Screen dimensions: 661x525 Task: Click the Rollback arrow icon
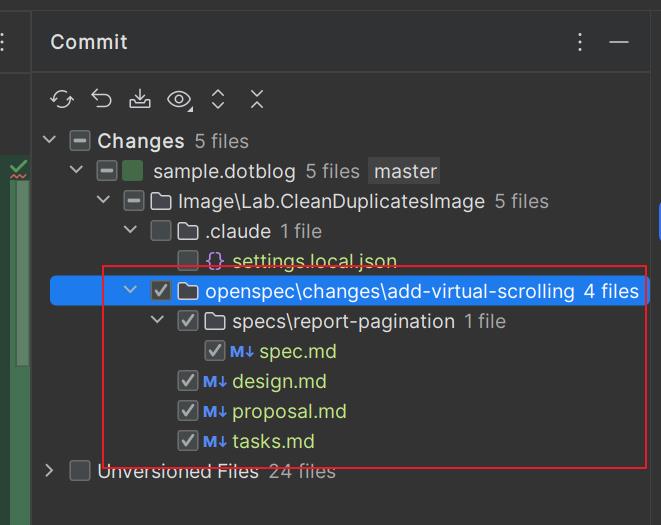(101, 99)
